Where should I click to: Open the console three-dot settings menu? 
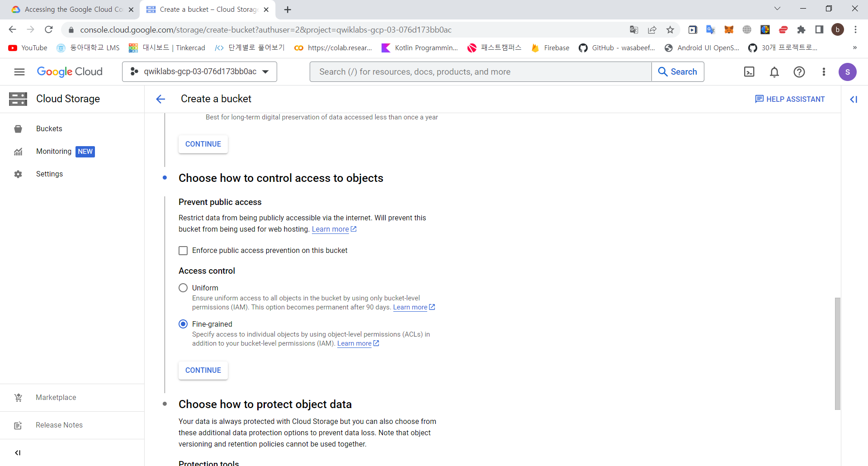coord(824,72)
